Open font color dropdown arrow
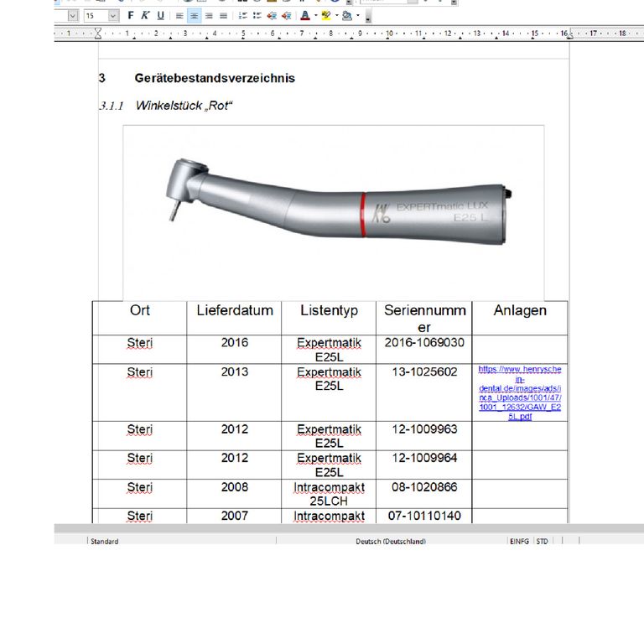Screen dimensions: 644x644 tap(316, 16)
